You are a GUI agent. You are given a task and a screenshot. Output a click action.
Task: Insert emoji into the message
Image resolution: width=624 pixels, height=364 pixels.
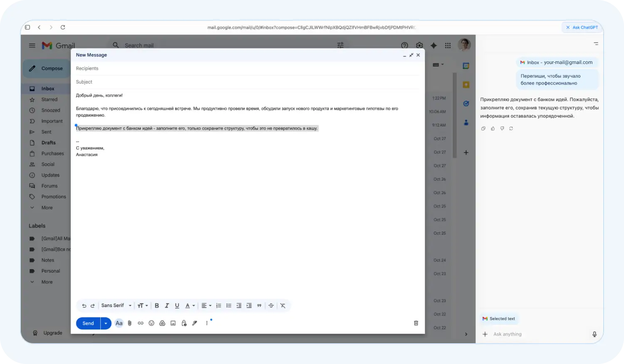151,323
